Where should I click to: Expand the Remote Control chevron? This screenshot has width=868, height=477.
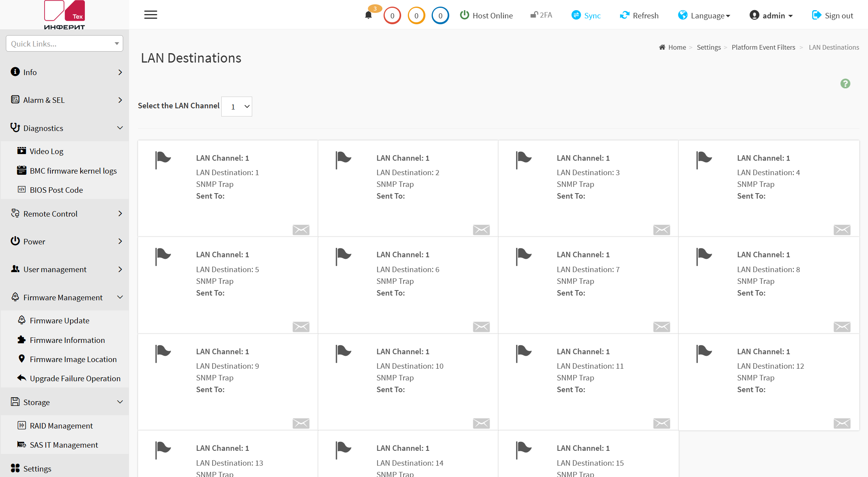[120, 213]
